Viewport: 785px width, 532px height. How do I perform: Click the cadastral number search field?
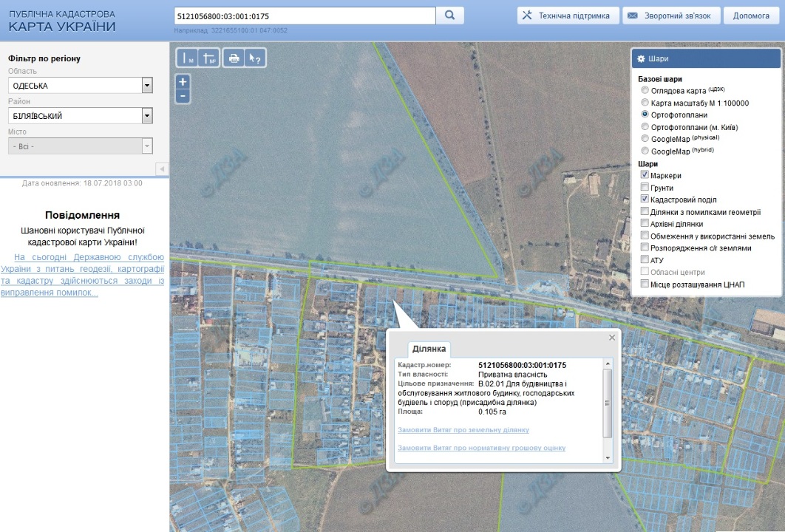click(x=304, y=16)
